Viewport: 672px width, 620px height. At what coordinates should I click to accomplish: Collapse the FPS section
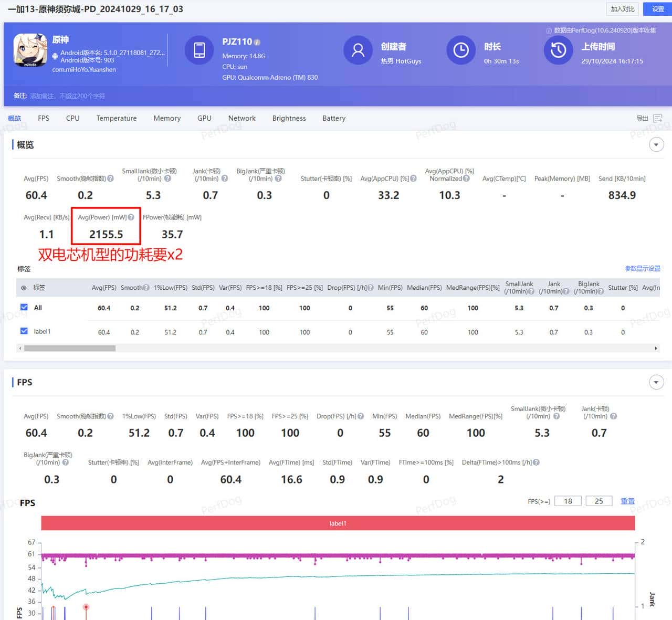pos(656,382)
